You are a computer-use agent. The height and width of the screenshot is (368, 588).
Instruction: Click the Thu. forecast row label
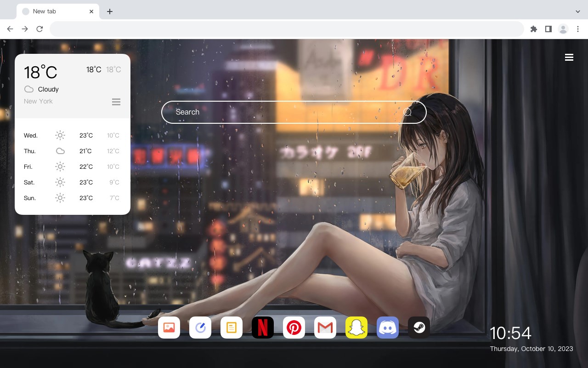point(30,151)
